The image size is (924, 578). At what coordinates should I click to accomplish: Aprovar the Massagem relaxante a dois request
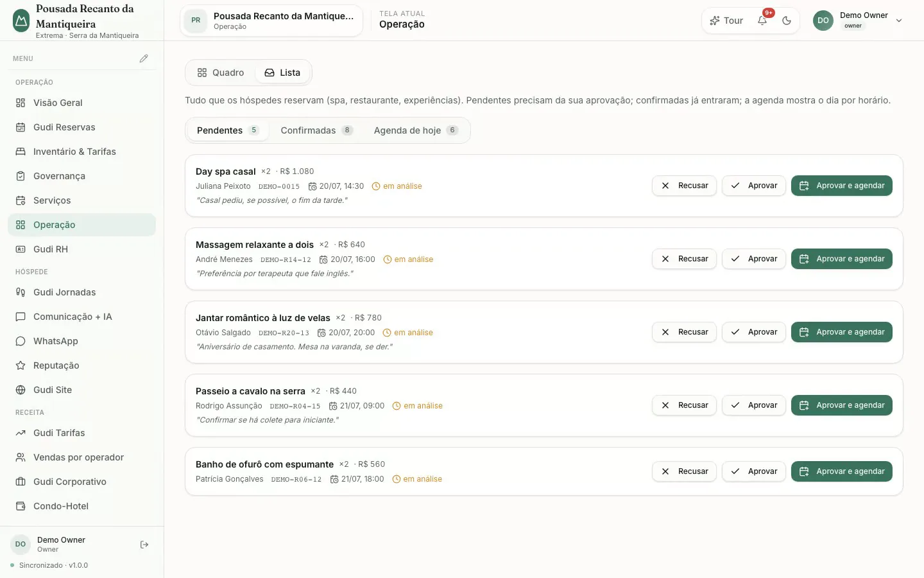(x=754, y=259)
